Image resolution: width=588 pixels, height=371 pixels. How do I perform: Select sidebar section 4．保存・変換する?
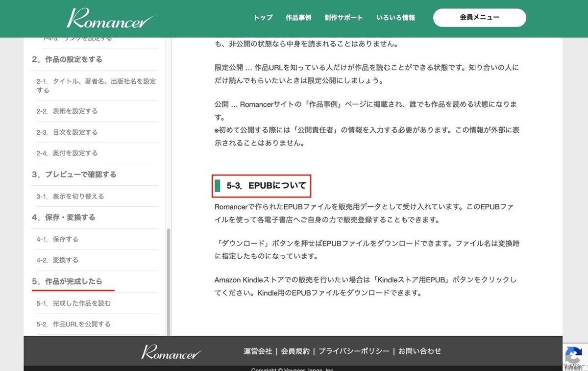tap(64, 217)
